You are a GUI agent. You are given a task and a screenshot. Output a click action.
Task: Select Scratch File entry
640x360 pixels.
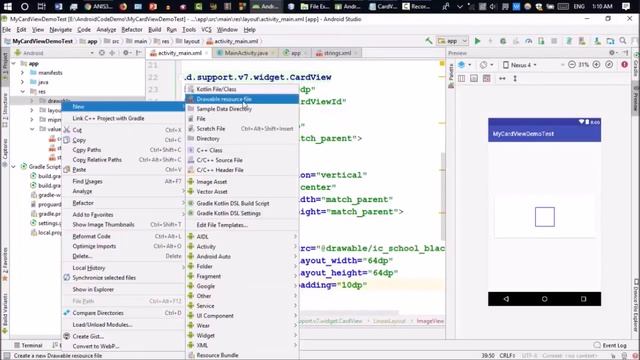[x=242, y=129]
